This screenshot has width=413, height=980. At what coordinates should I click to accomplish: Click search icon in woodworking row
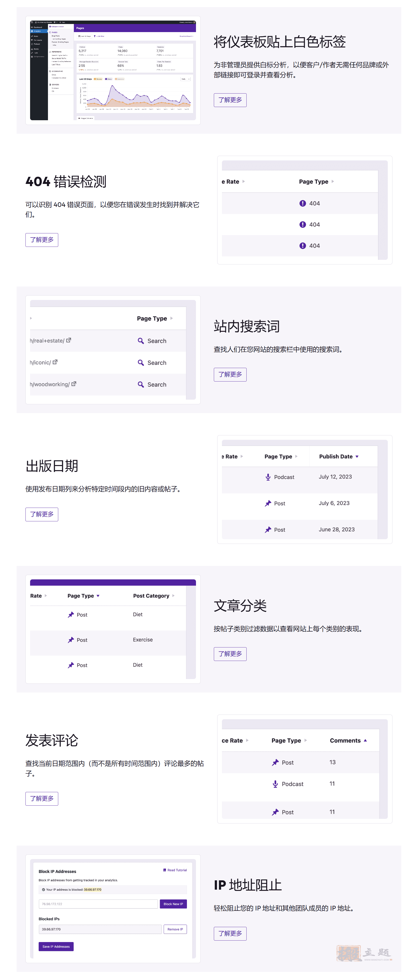click(141, 385)
